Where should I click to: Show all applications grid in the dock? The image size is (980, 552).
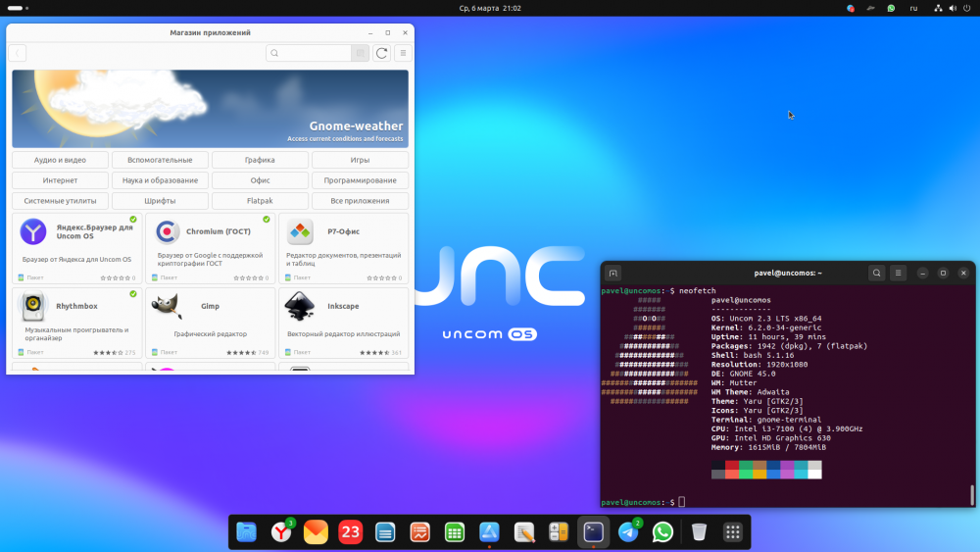pyautogui.click(x=733, y=532)
